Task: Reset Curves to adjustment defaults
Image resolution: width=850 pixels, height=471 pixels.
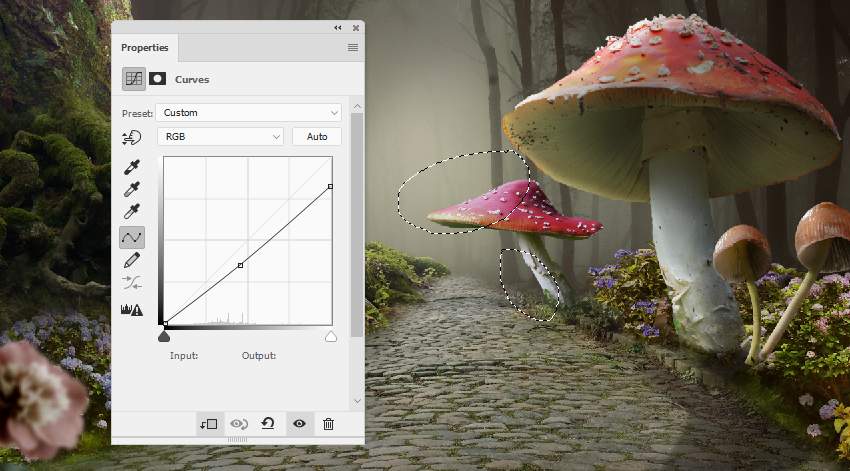Action: click(268, 423)
